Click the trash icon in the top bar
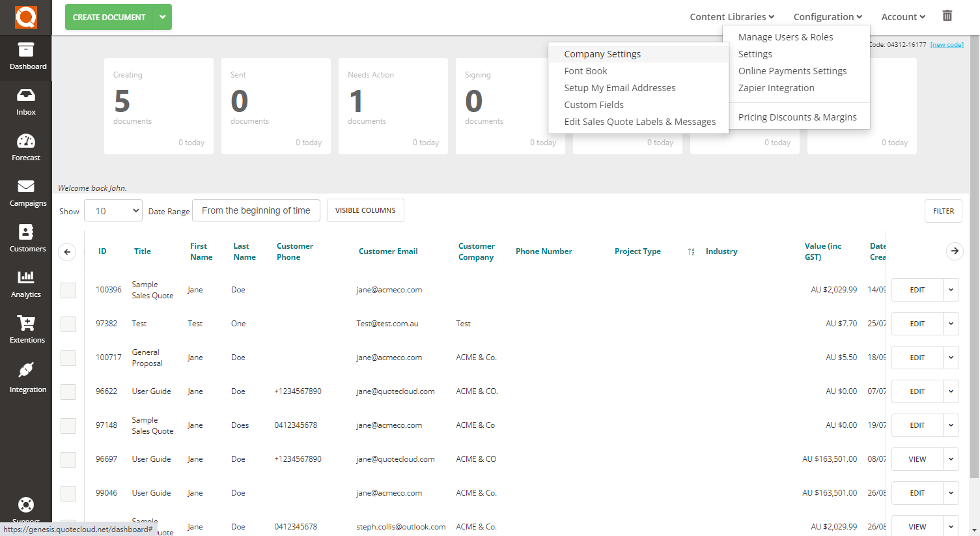The width and height of the screenshot is (980, 536). coord(947,15)
